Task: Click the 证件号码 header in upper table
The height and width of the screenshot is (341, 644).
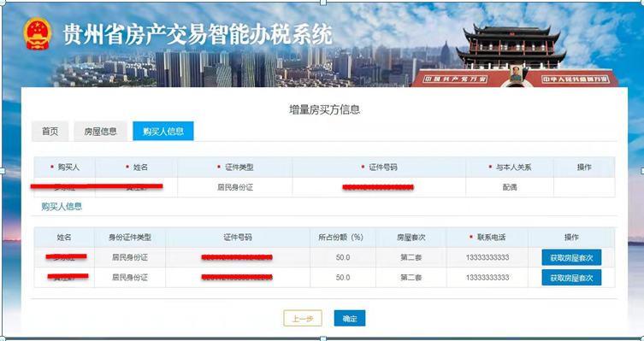Action: point(379,168)
